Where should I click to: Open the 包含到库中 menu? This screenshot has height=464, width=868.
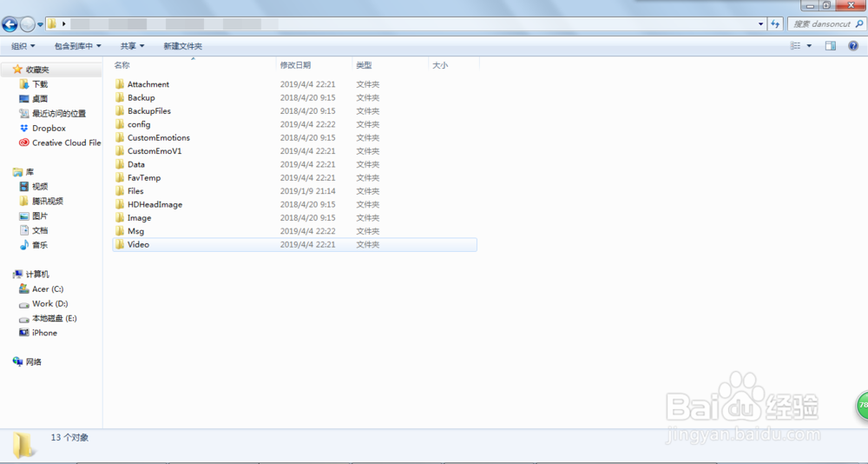coord(77,46)
